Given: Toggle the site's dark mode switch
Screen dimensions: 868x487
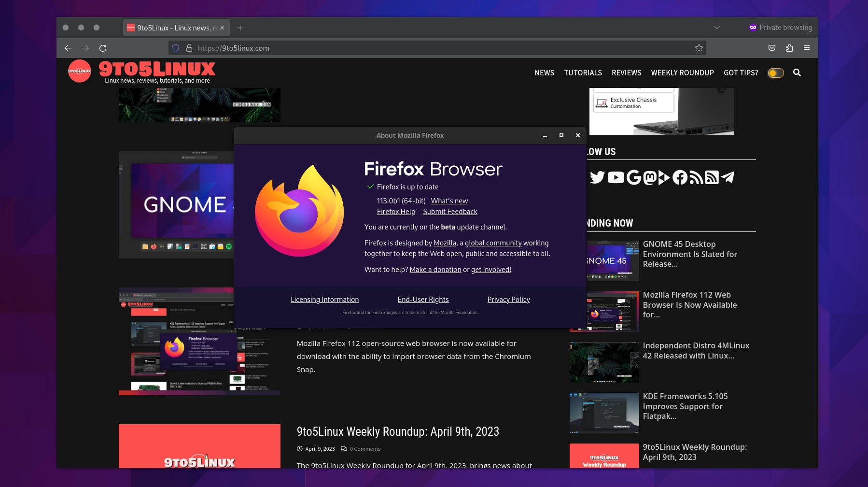Looking at the screenshot, I should 775,72.
